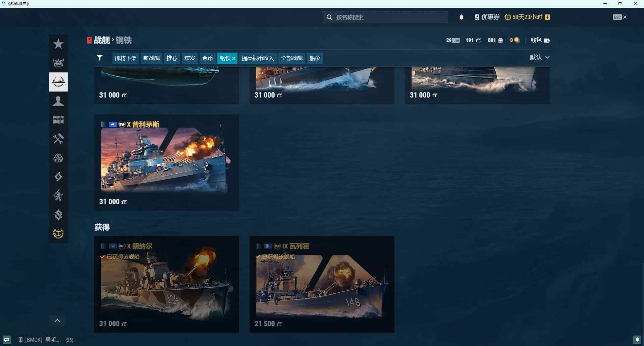Click the (25) chat member count
Screen dimensions: 644x346
click(69, 340)
